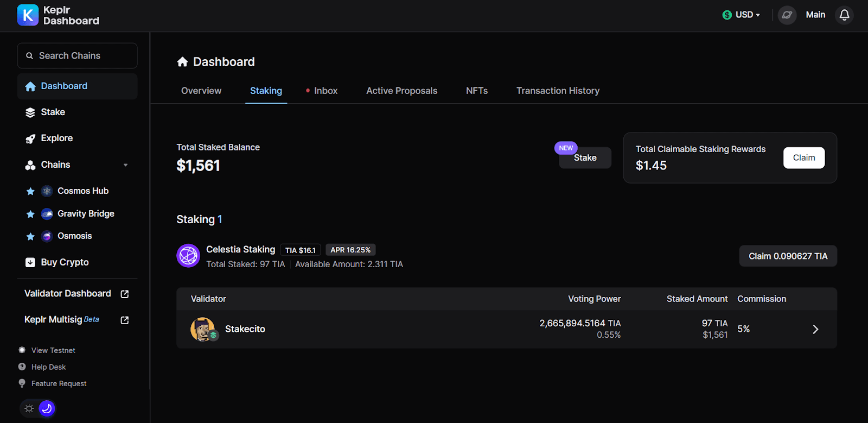Click the Buy Crypto download icon
Viewport: 868px width, 423px height.
(30, 262)
